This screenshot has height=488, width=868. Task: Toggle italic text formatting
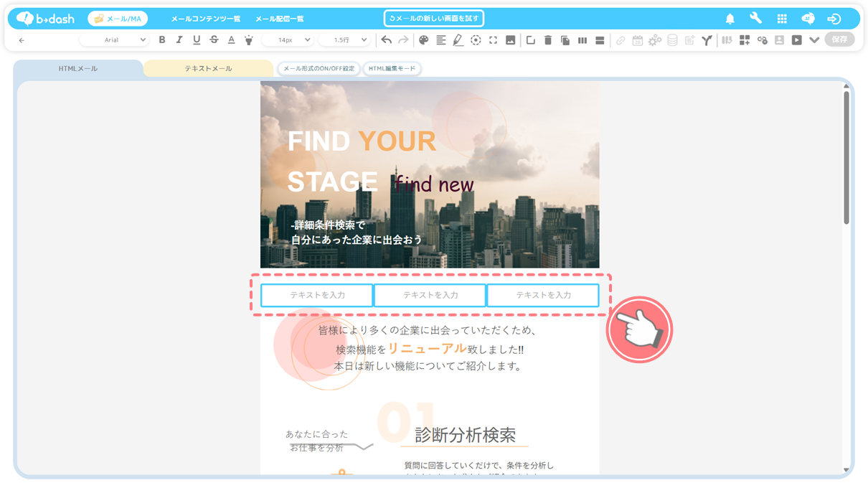click(x=179, y=40)
